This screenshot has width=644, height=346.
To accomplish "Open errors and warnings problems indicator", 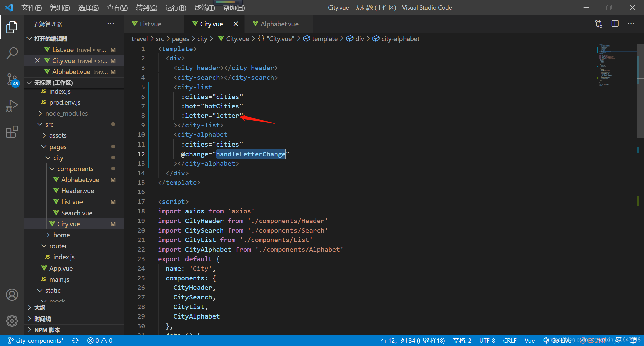I will [100, 340].
